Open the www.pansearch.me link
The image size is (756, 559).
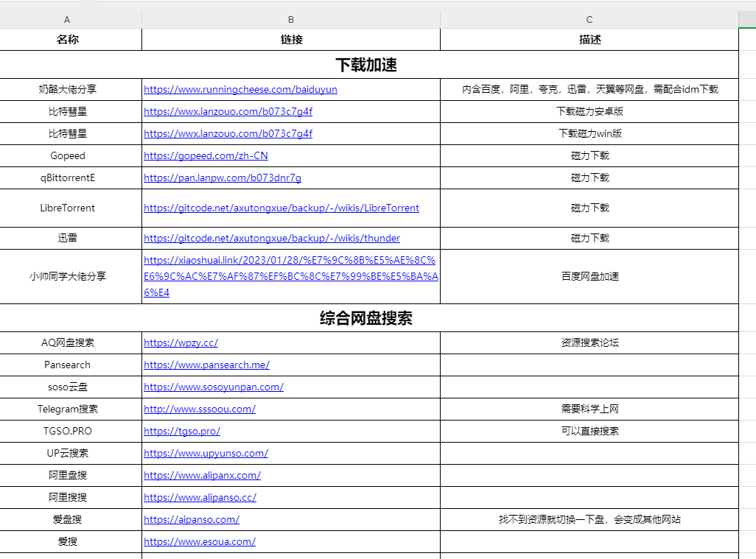point(206,365)
